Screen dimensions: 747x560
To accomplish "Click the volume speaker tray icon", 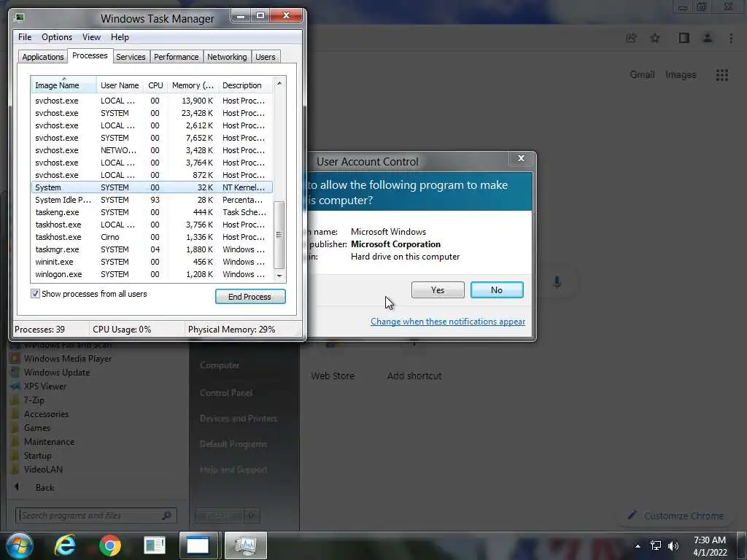I will [673, 545].
